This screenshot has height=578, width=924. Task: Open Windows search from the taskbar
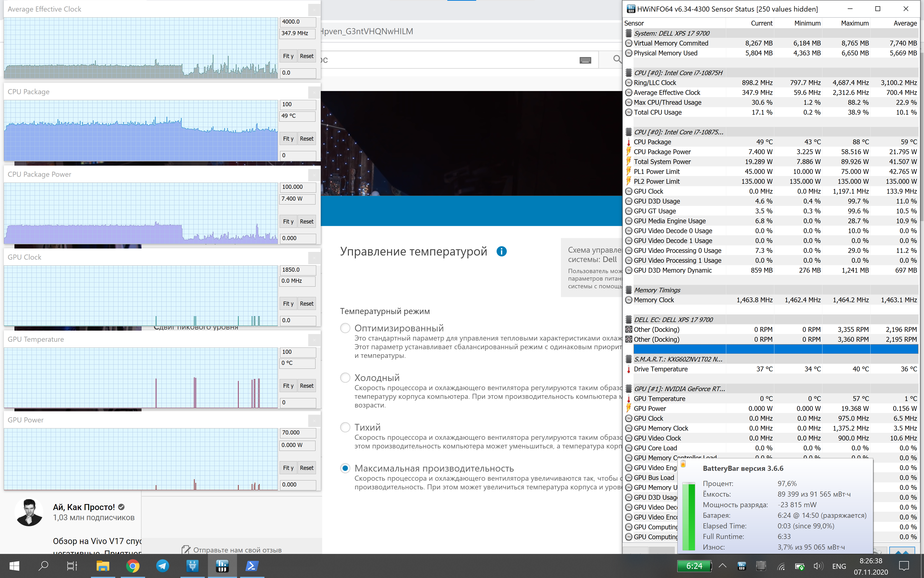pyautogui.click(x=44, y=566)
